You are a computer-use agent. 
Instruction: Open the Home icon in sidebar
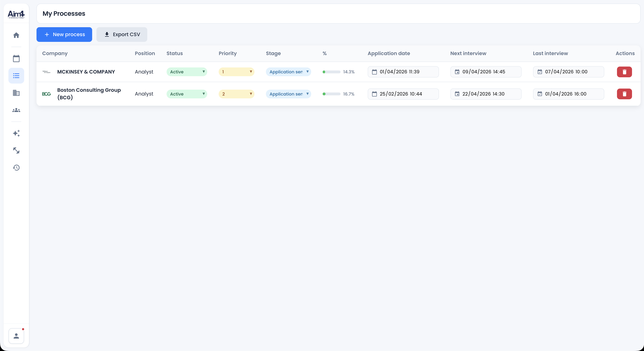[x=16, y=35]
